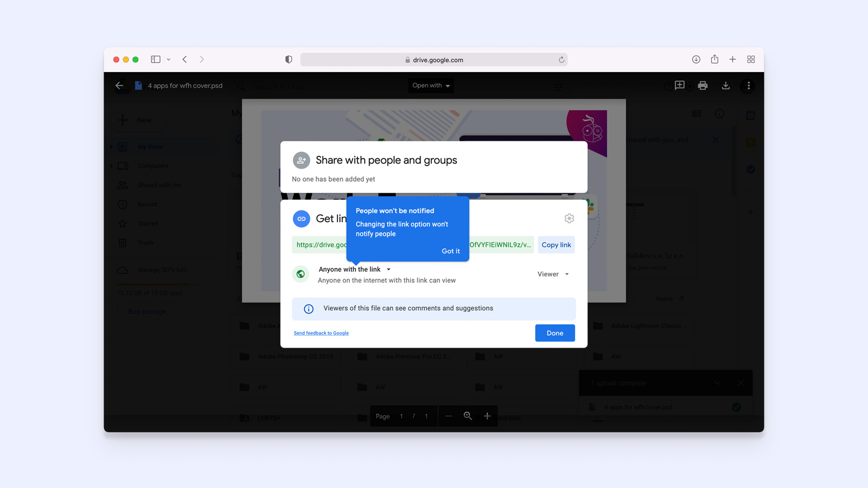This screenshot has height=488, width=868.
Task: Click the blue Done button
Action: [x=554, y=333]
